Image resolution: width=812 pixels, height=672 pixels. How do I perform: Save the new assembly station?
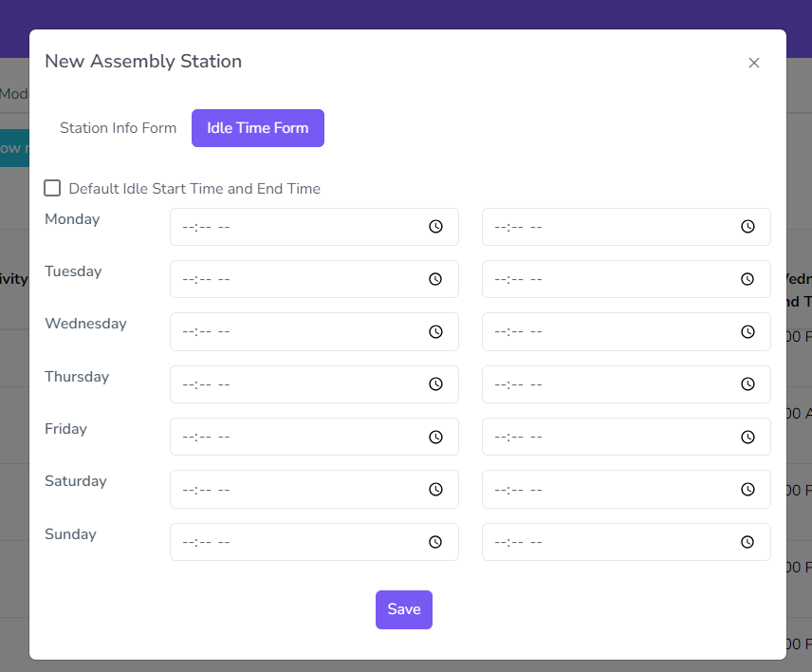tap(404, 609)
